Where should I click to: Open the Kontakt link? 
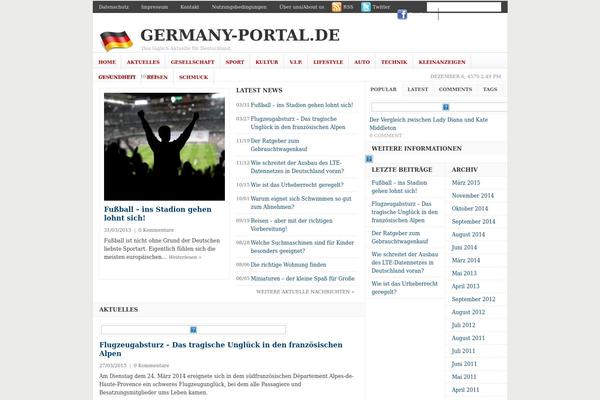(190, 7)
